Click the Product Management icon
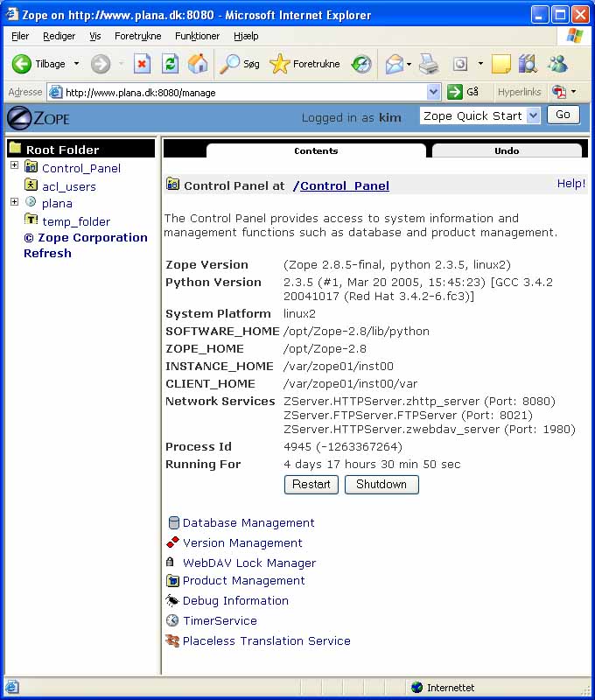 pos(173,581)
